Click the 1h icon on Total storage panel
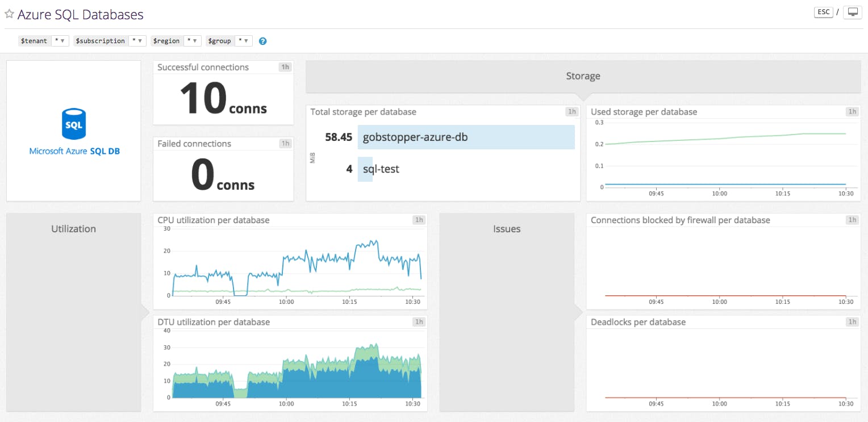The height and width of the screenshot is (422, 868). [x=571, y=111]
